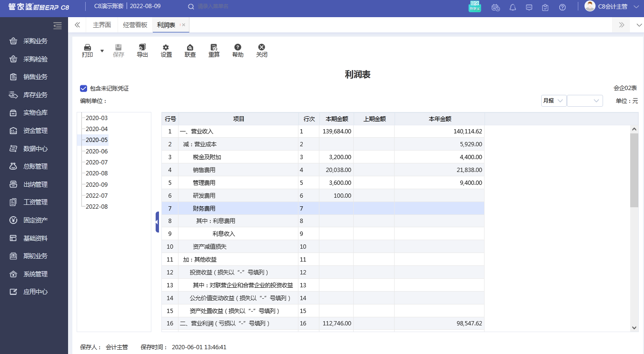This screenshot has height=354, width=644.
Task: Open the Settings (设置) gear icon
Action: click(x=166, y=48)
